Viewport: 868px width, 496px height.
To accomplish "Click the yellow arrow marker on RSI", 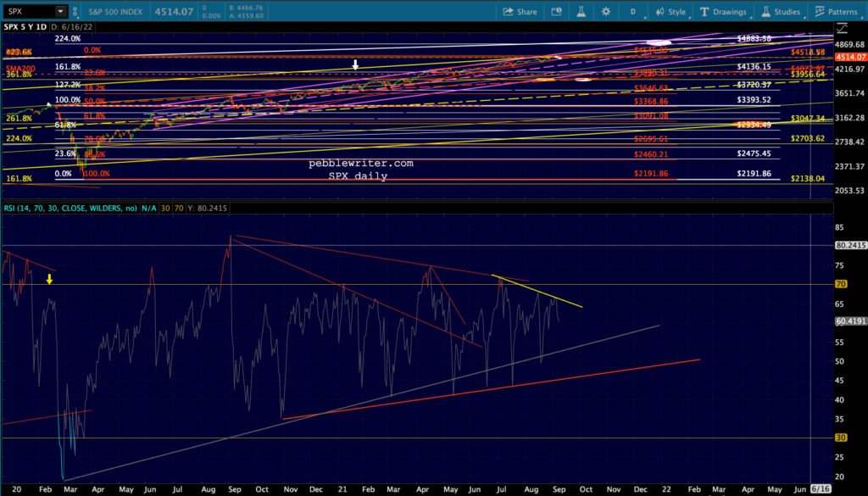I will (49, 280).
